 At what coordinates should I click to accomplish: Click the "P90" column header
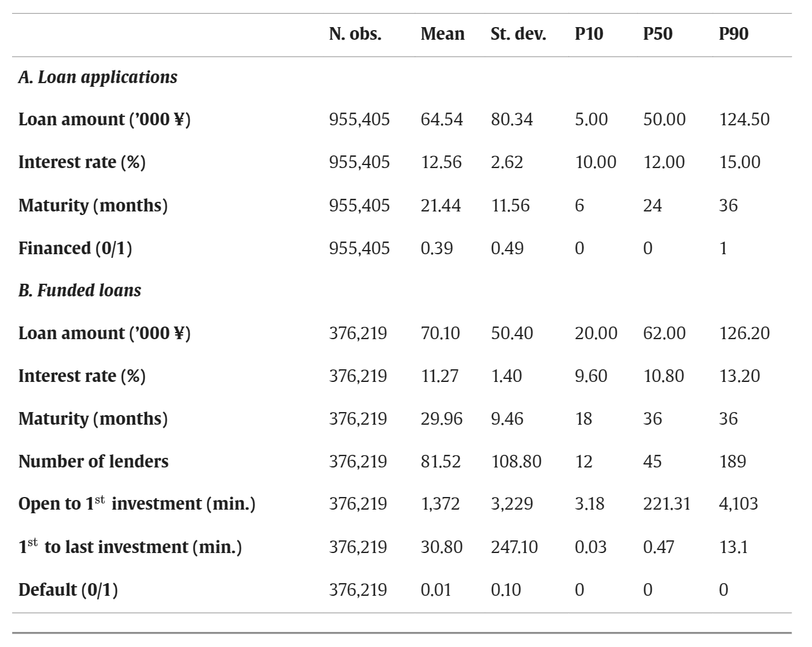tap(733, 34)
